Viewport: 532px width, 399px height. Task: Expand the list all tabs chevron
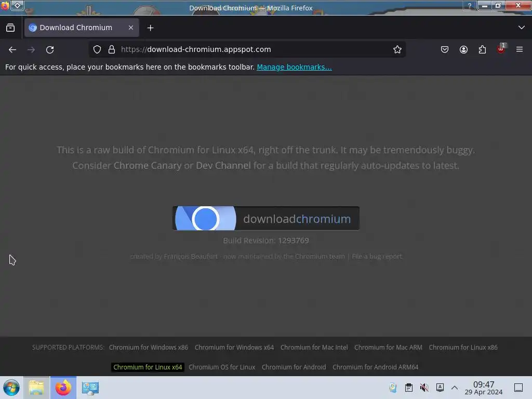click(x=522, y=28)
